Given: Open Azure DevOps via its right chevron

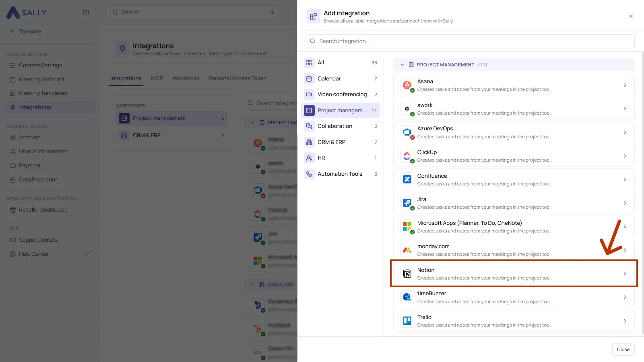Looking at the screenshot, I should coord(625,132).
